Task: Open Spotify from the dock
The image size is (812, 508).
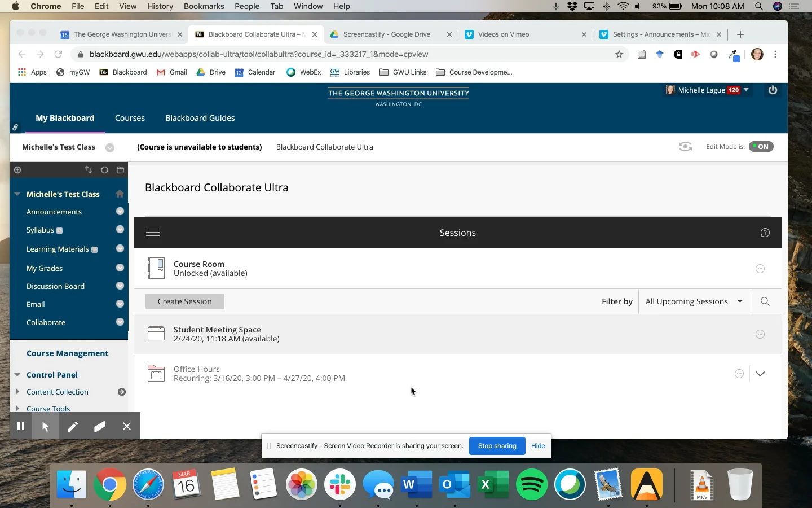Action: point(532,484)
